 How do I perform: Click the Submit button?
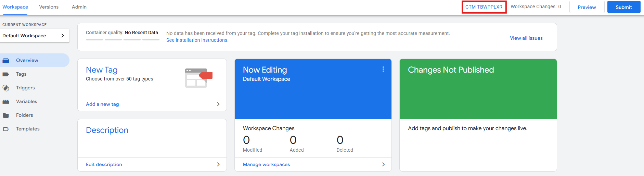coord(624,7)
